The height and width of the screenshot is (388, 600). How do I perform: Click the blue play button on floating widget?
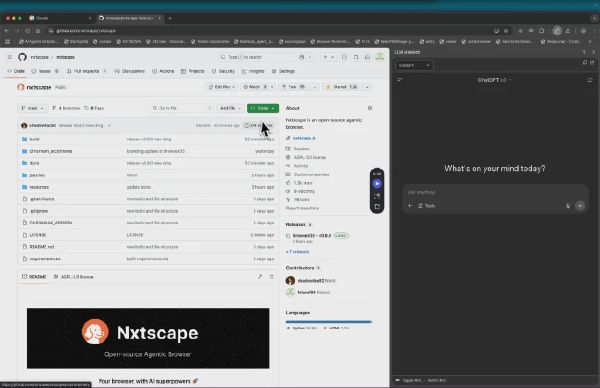pyautogui.click(x=377, y=184)
